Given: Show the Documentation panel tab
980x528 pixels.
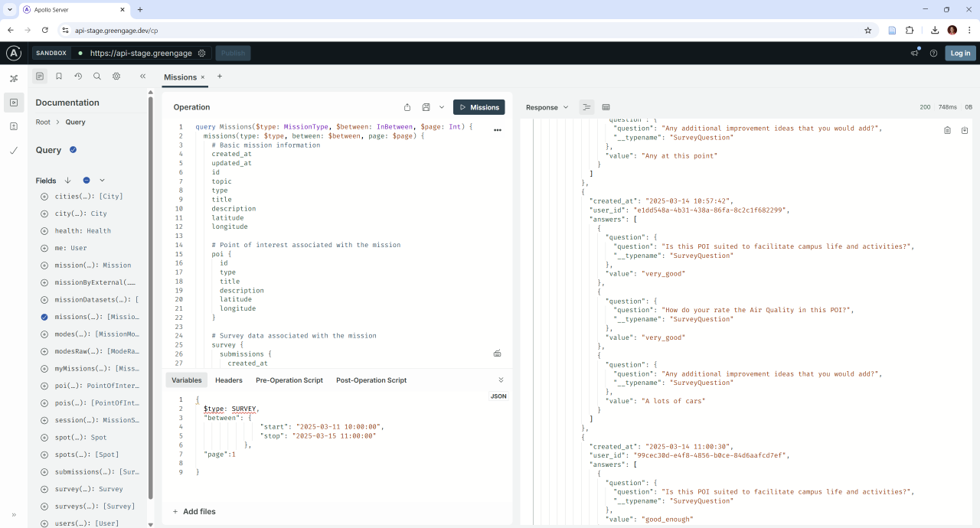Looking at the screenshot, I should click(x=40, y=77).
